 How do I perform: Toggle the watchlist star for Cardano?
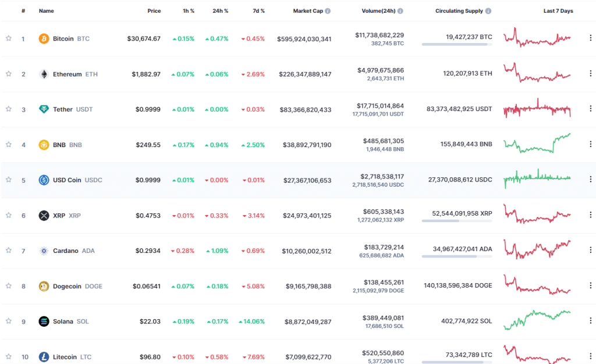pyautogui.click(x=8, y=250)
